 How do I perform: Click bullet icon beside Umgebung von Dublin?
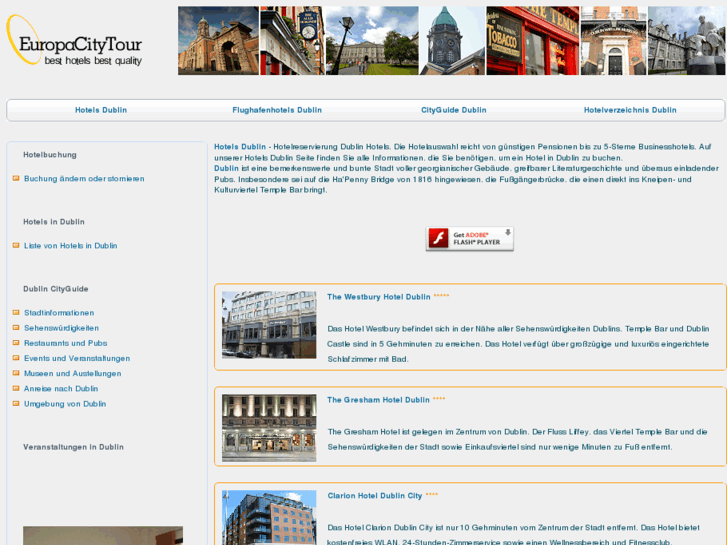[16, 404]
